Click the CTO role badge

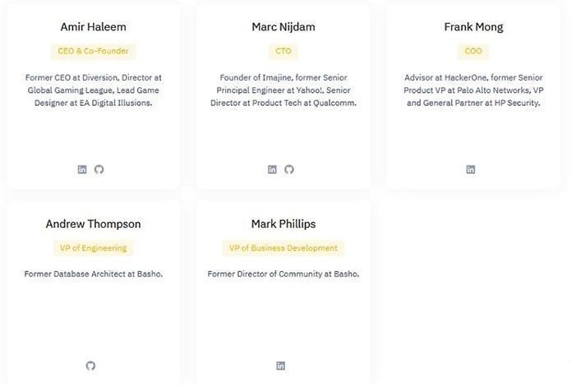283,51
